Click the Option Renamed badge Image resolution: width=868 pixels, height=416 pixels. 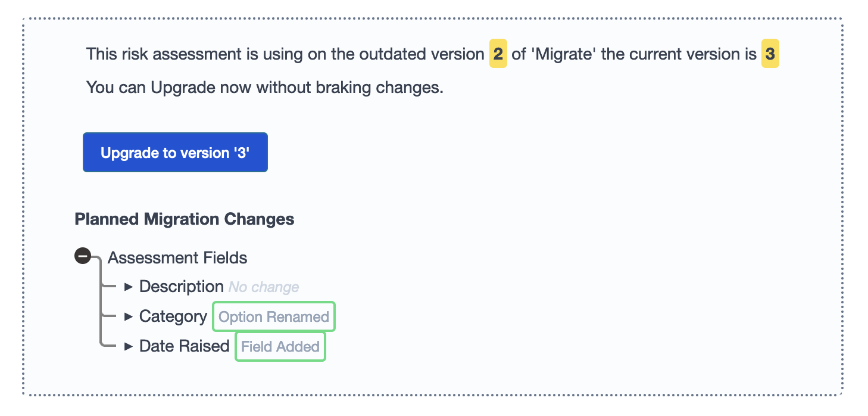point(274,316)
